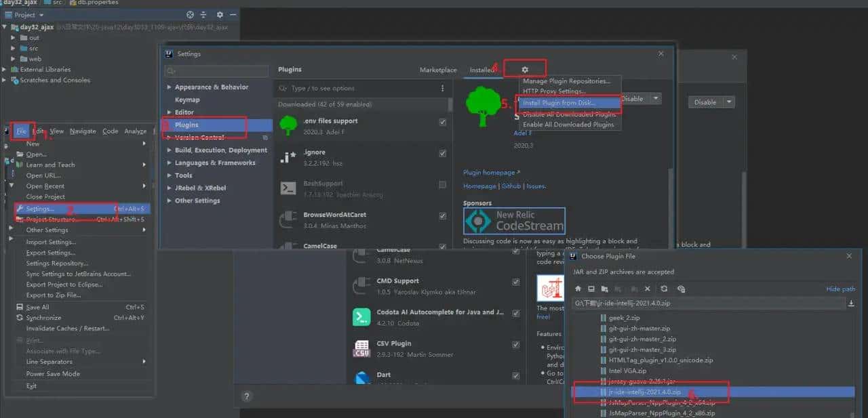
Task: Click the Desktop directory icon in file chooser
Action: point(592,289)
